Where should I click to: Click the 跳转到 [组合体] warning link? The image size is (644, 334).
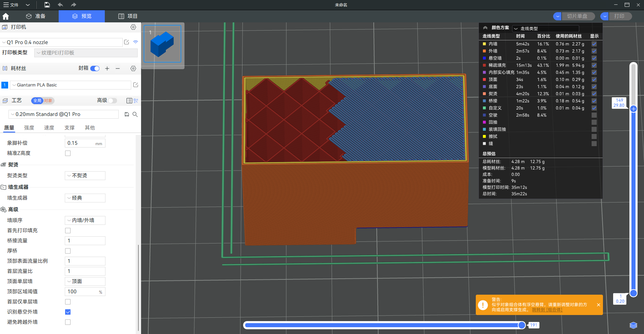tap(547, 310)
